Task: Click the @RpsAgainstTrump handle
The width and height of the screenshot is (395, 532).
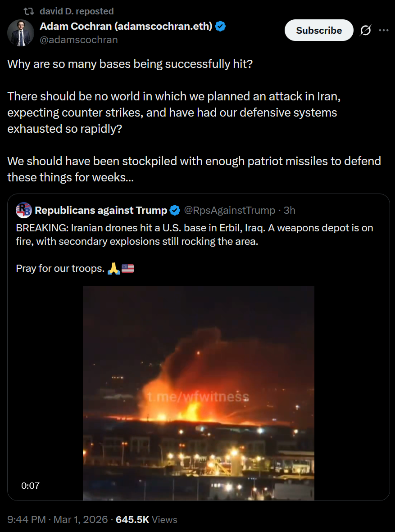Action: 230,210
